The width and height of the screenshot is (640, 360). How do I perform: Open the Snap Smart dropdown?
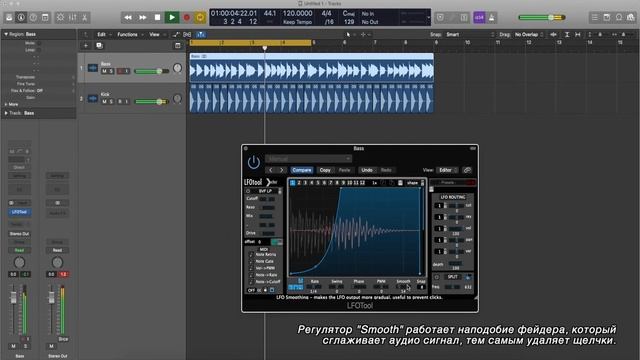469,35
